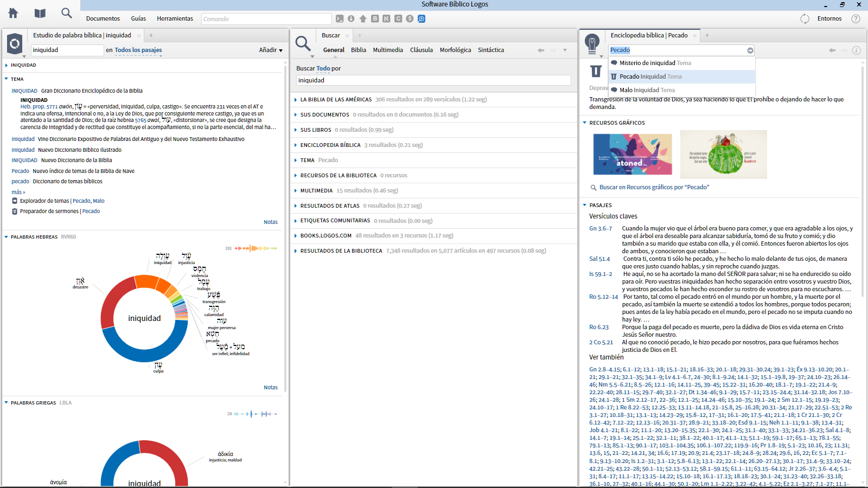Screen dimensions: 868x488
Task: Click the '5' shortcut icon
Action: pos(410,18)
